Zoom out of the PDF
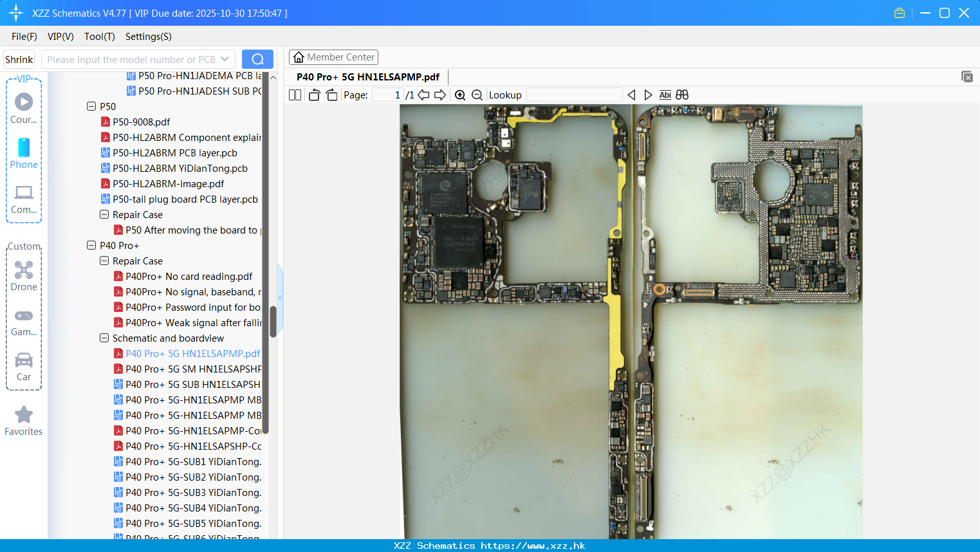The image size is (980, 552). point(477,95)
